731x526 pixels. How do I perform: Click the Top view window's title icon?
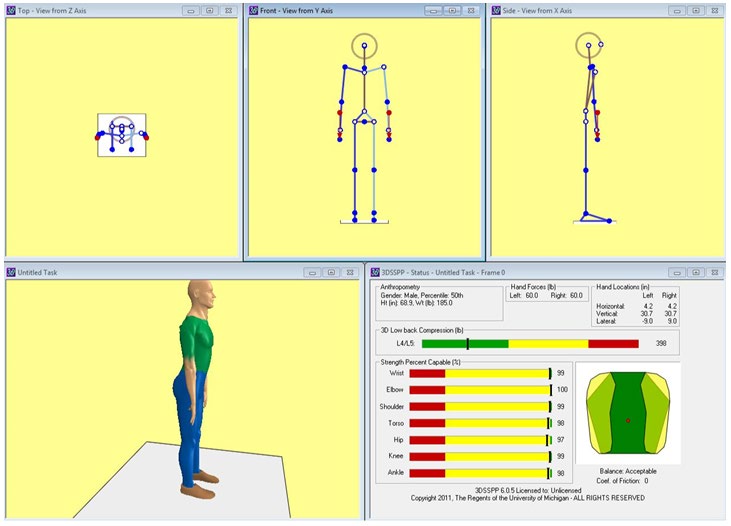tap(11, 10)
